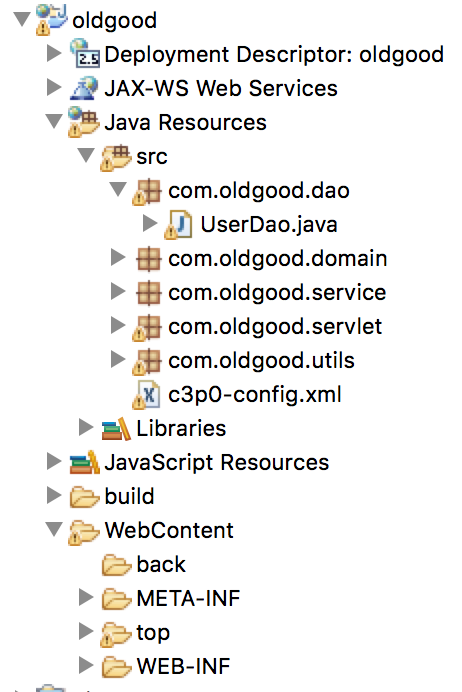
Task: Click the Libraries books icon
Action: (116, 429)
